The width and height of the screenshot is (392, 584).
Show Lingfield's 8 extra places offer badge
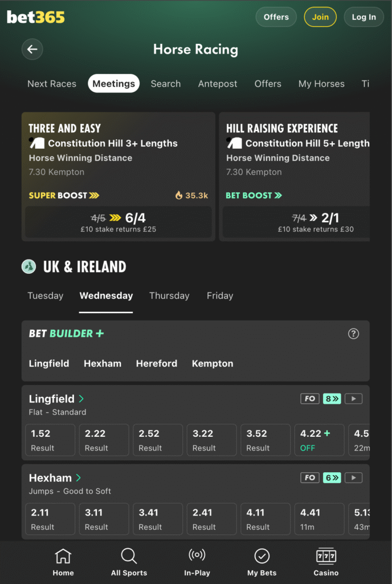tap(332, 399)
